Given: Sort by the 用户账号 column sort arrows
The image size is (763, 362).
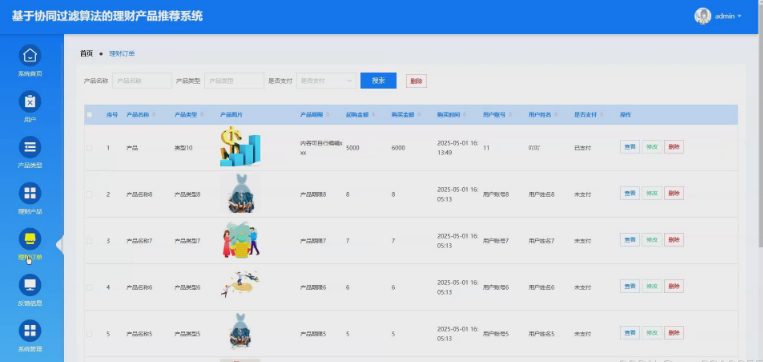Looking at the screenshot, I should pyautogui.click(x=510, y=115).
